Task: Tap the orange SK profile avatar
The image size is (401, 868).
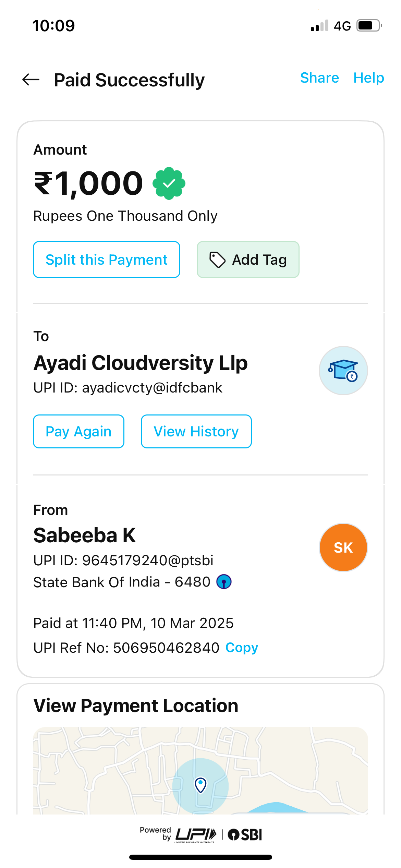Action: click(343, 547)
